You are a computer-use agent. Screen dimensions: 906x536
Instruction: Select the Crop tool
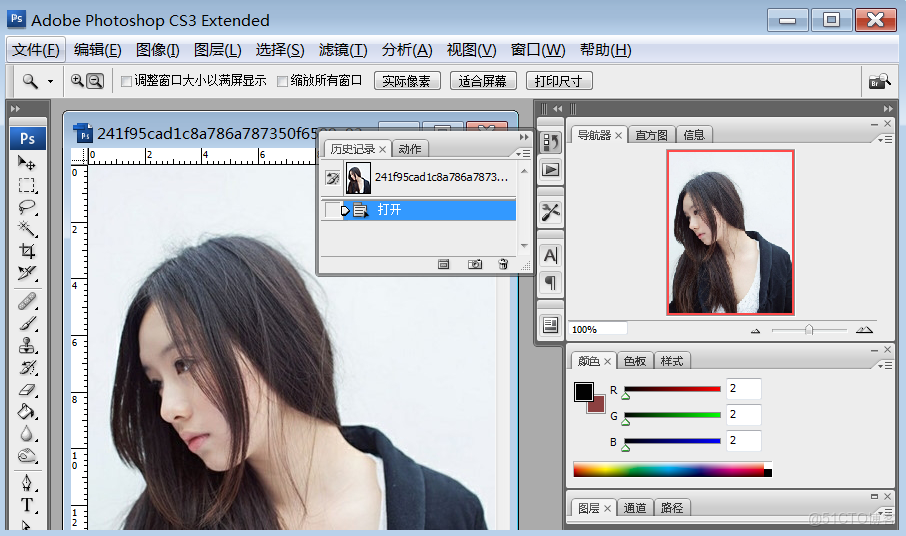27,251
